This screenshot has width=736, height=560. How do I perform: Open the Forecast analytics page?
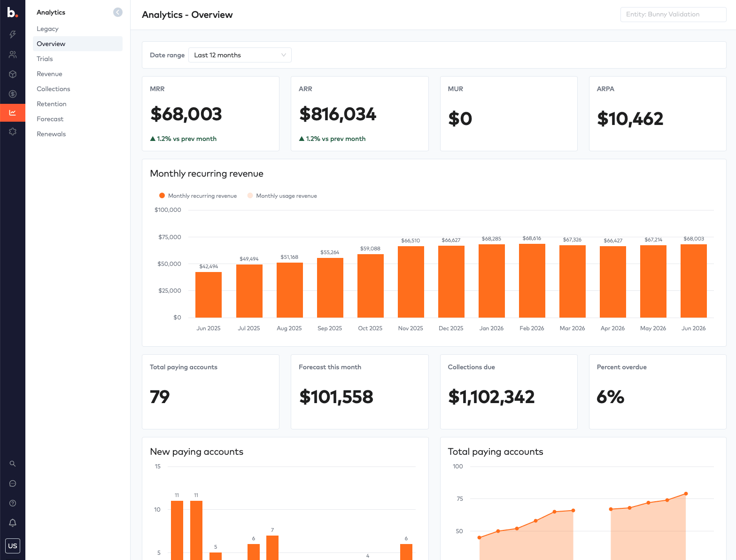(50, 119)
